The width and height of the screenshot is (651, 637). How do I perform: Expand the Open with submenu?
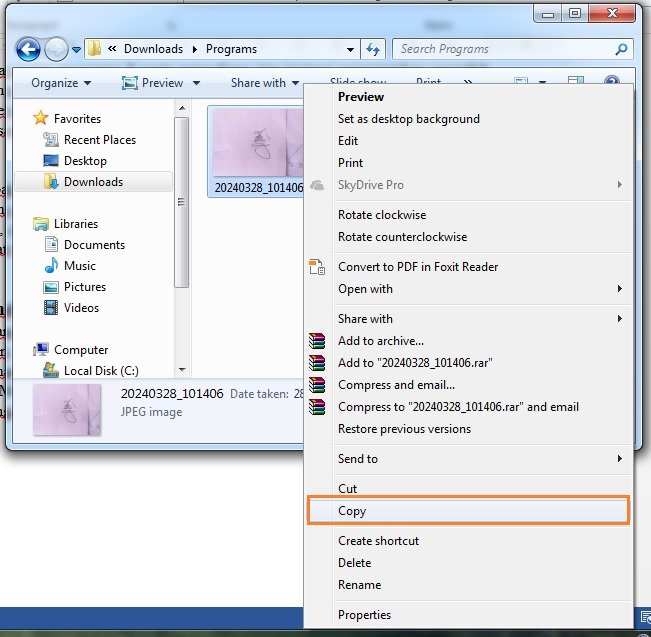(619, 289)
